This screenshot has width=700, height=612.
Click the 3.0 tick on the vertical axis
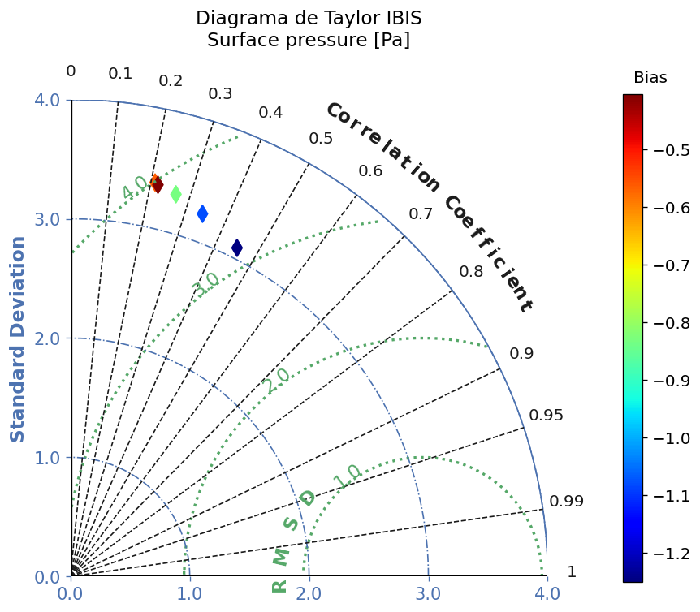(x=47, y=219)
